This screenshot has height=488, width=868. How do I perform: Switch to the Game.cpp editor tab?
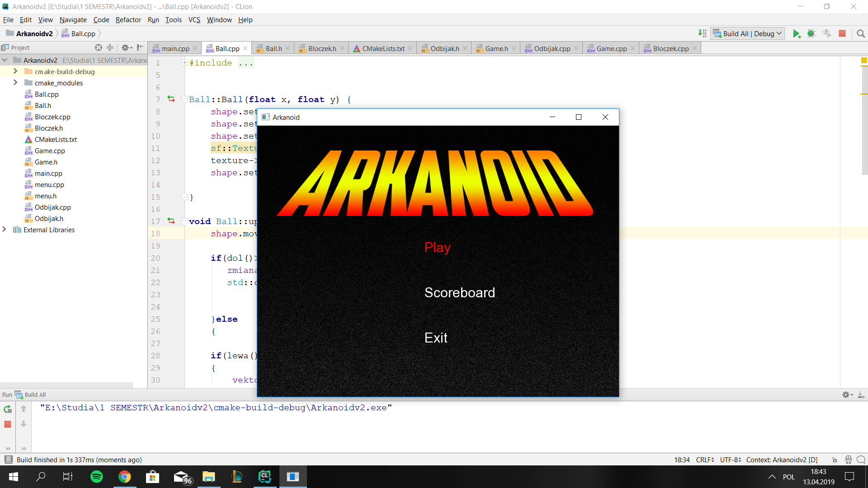coord(610,48)
